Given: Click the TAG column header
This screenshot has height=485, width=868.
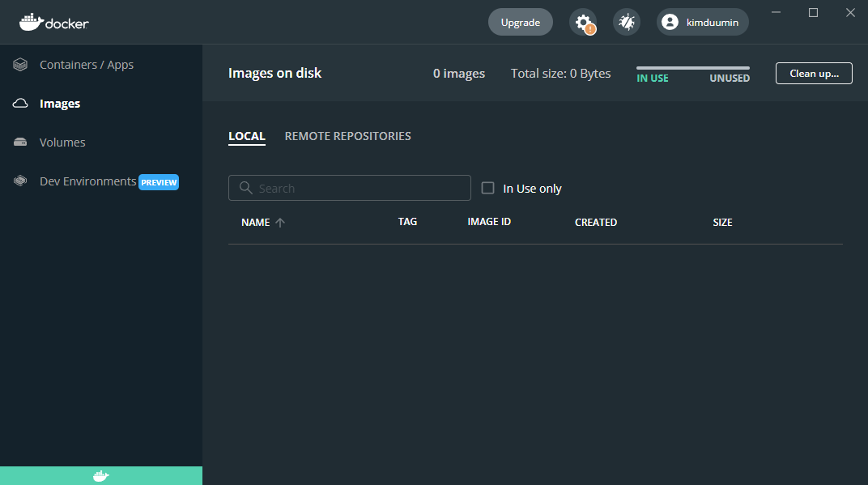Looking at the screenshot, I should tap(407, 222).
